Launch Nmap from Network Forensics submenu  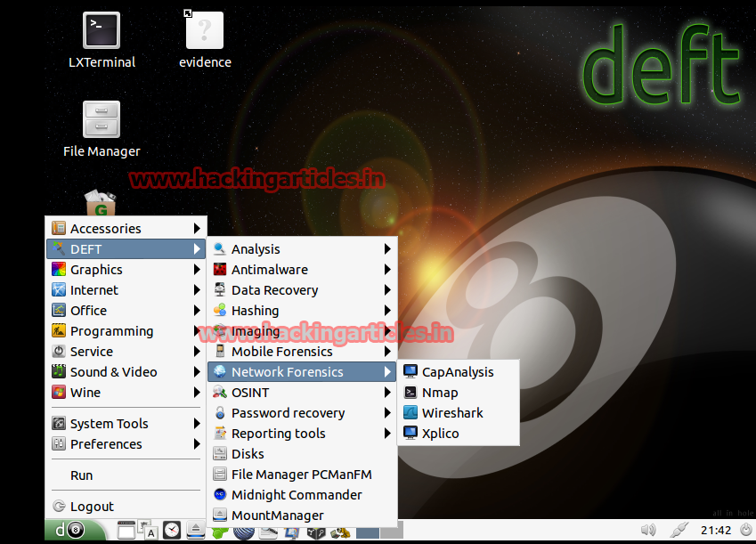coord(458,393)
